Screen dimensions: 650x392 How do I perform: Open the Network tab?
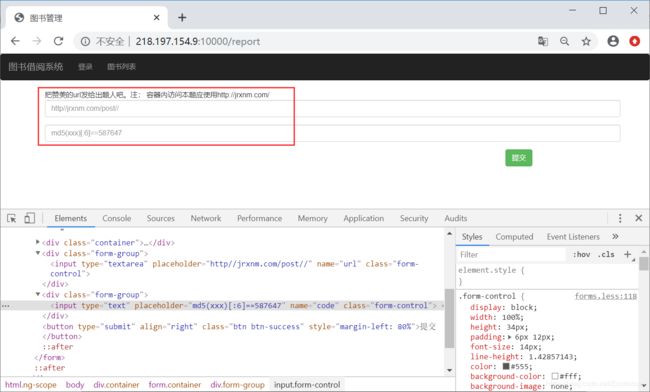(206, 218)
